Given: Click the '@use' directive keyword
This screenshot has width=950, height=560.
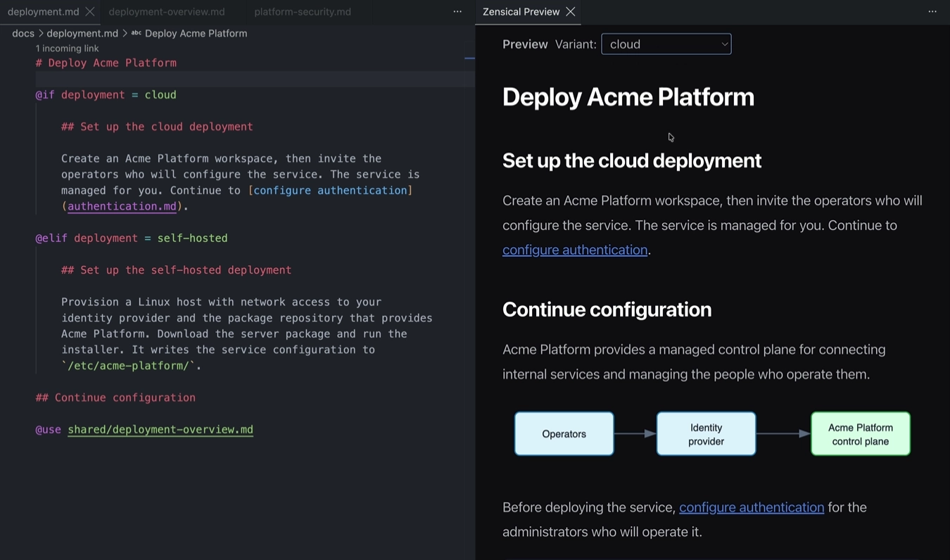Looking at the screenshot, I should [x=49, y=429].
